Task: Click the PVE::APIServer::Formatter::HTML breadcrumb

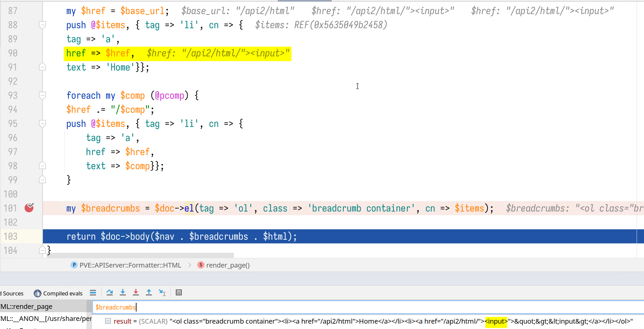Action: (x=130, y=265)
